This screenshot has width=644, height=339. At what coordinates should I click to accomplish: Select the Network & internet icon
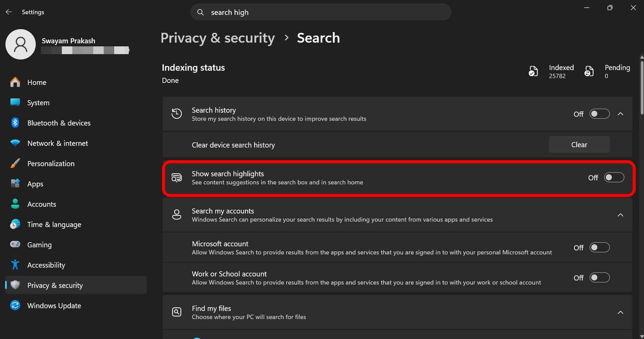(x=15, y=143)
